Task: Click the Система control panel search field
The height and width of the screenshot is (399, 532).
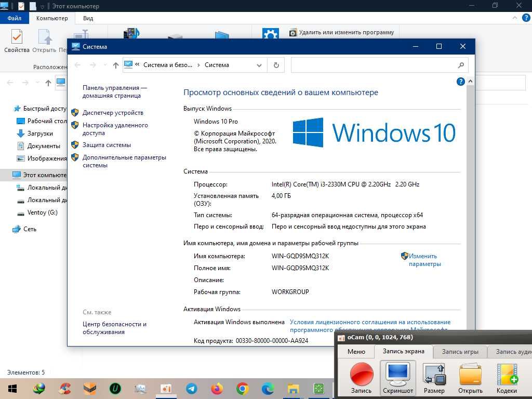Action: 379,65
